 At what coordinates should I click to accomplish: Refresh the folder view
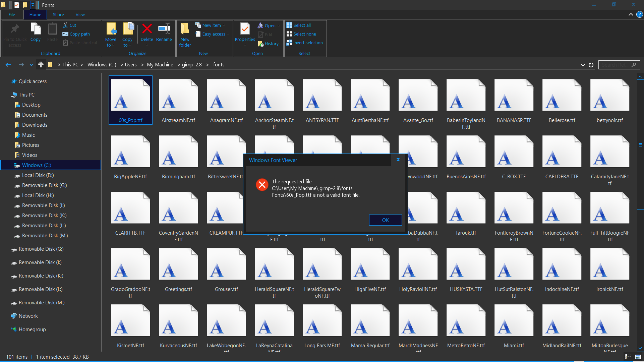coord(591,65)
